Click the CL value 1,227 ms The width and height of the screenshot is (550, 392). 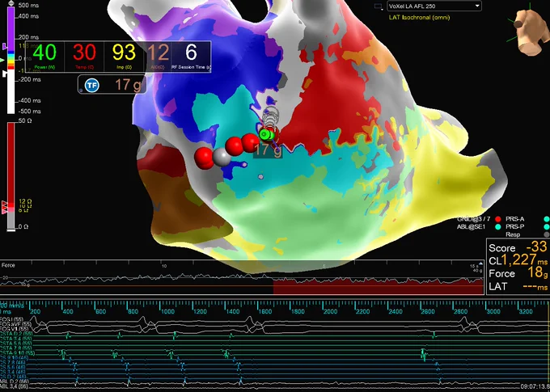click(524, 260)
